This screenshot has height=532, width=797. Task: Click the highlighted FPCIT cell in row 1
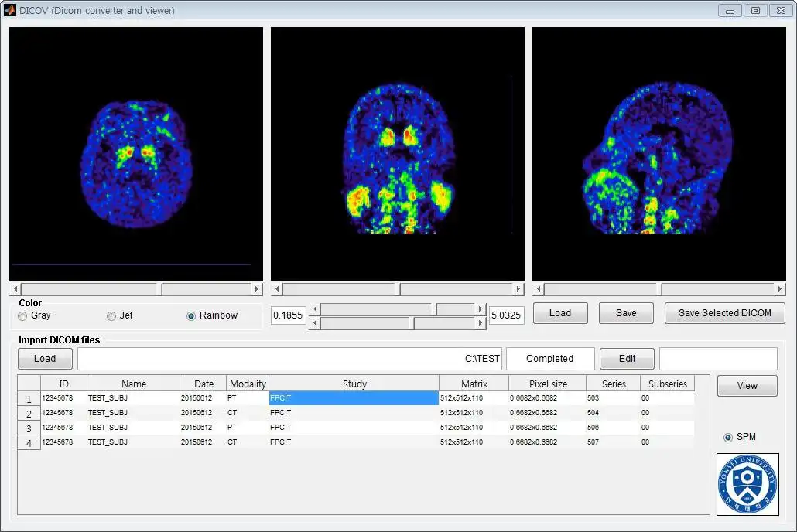(354, 398)
